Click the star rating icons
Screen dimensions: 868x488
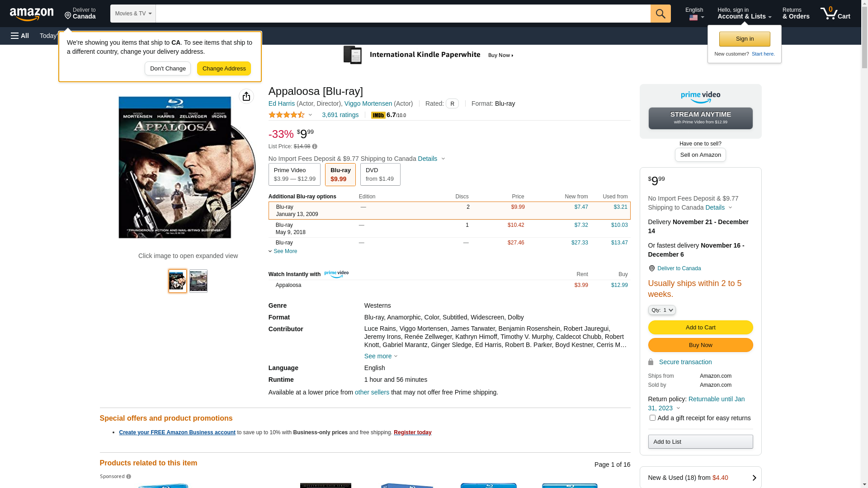tap(287, 115)
